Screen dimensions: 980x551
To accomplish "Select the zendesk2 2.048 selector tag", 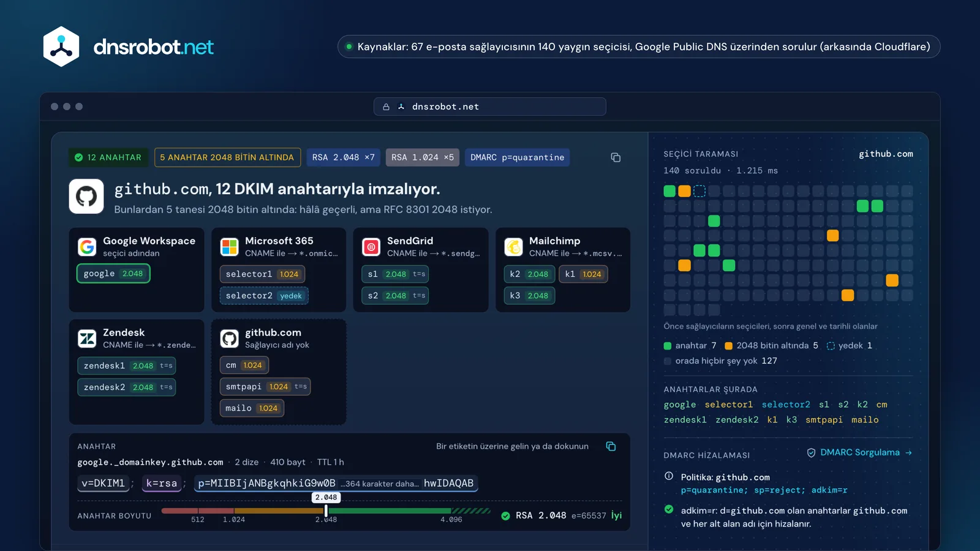I will 127,387.
